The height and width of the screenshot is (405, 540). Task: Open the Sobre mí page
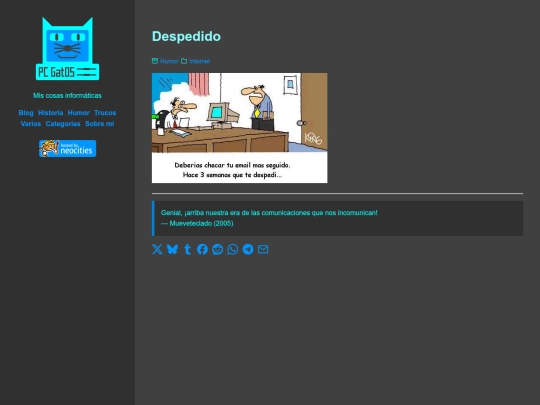point(100,124)
